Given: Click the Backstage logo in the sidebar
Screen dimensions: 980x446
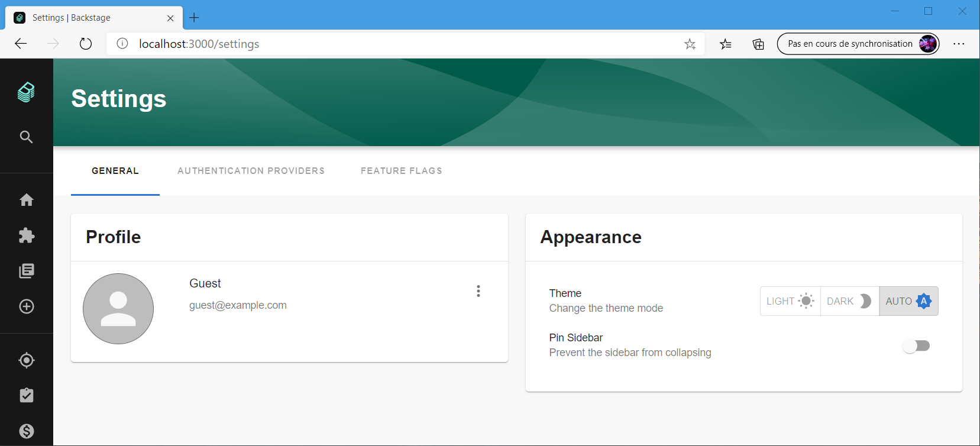Looking at the screenshot, I should pyautogui.click(x=26, y=92).
